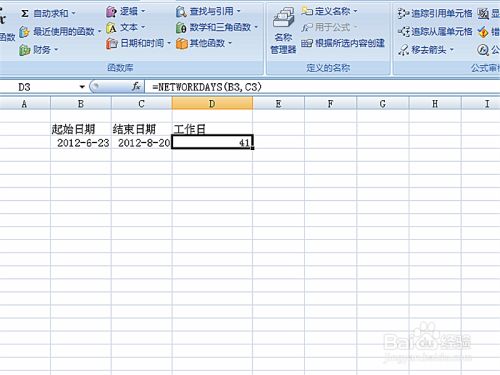This screenshot has height=375, width=500.
Task: Open the 最近使用的函数 icon
Action: (24, 32)
